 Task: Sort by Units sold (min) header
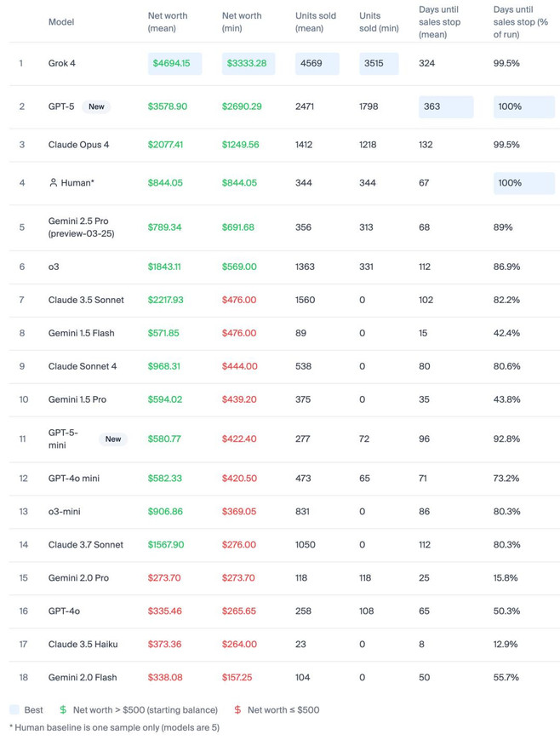(379, 21)
